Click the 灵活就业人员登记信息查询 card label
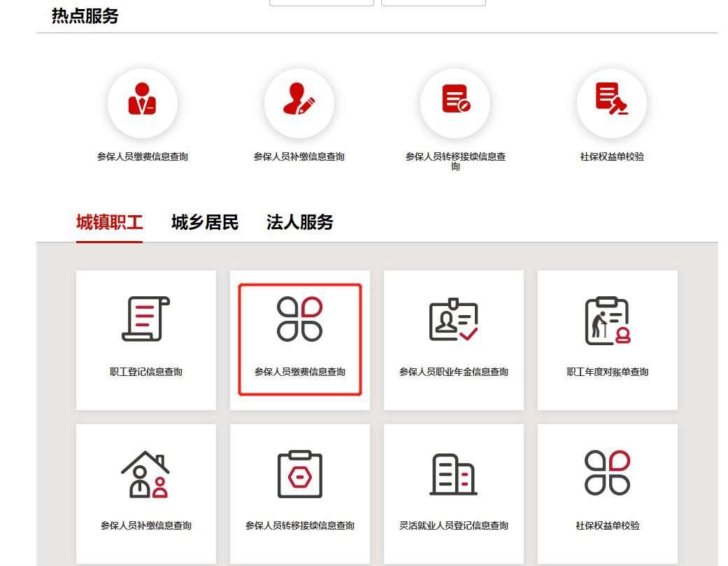This screenshot has height=566, width=728. pos(454,525)
